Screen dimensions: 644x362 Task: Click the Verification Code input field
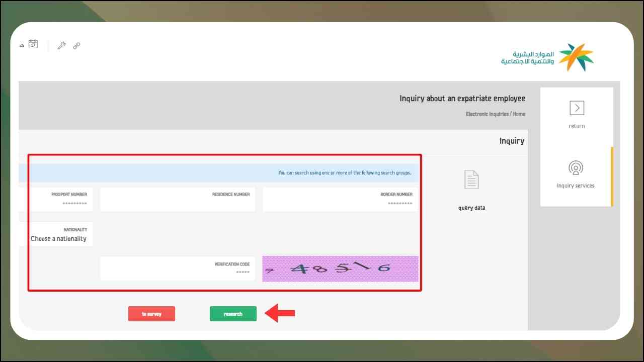(177, 268)
